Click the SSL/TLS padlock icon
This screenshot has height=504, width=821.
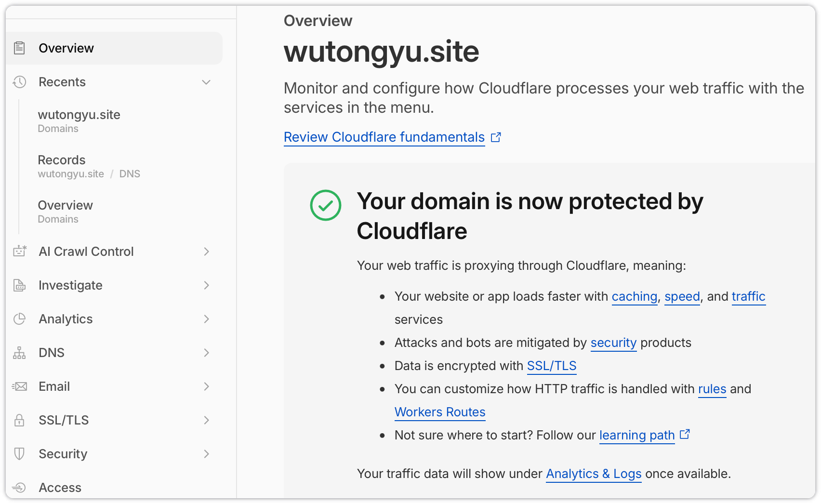click(x=19, y=420)
